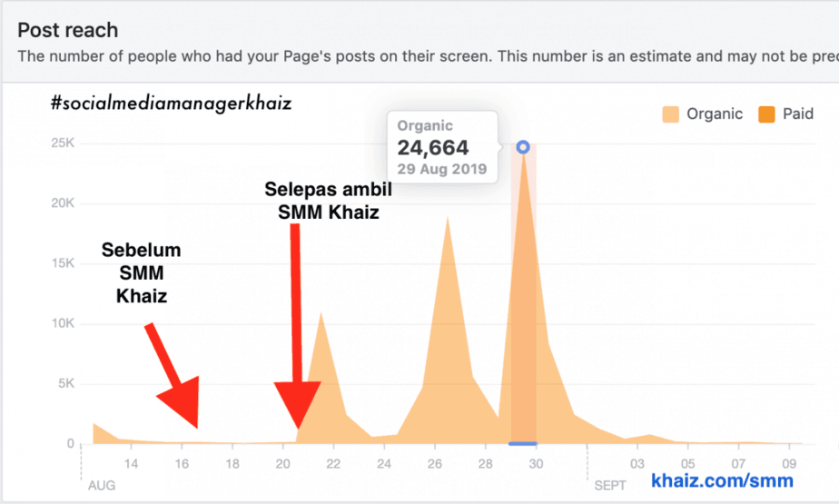This screenshot has height=504, width=839.
Task: Click the #socialmediamanagerkhaiz hashtag
Action: 172,104
